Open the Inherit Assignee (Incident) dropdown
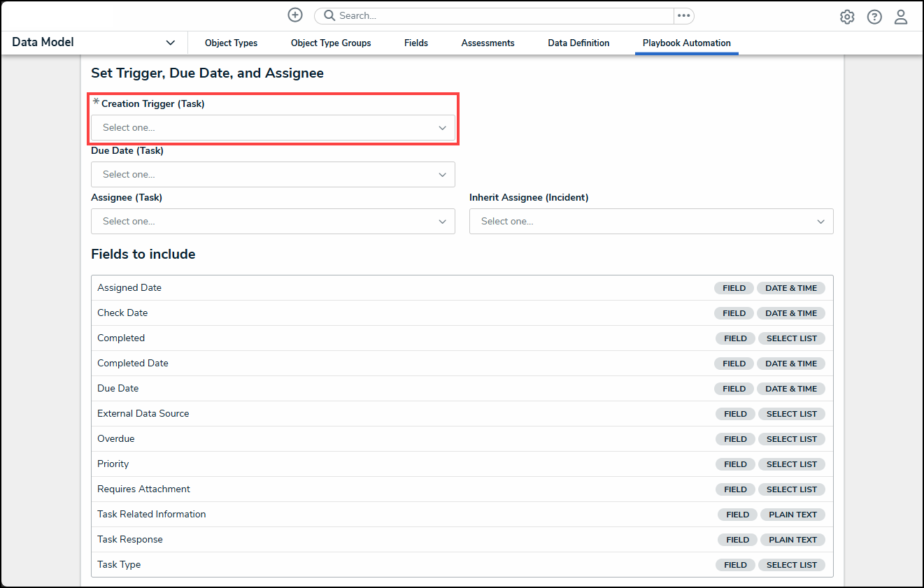This screenshot has width=924, height=588. tap(651, 222)
